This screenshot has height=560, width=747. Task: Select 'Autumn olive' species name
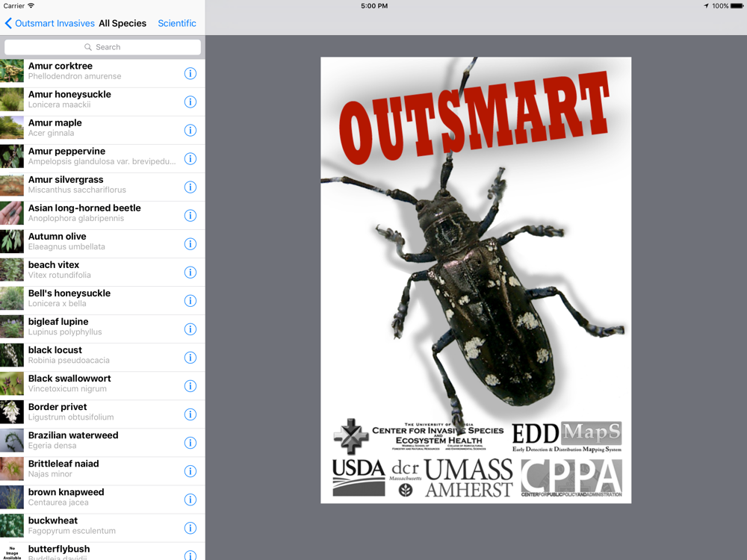coord(58,237)
